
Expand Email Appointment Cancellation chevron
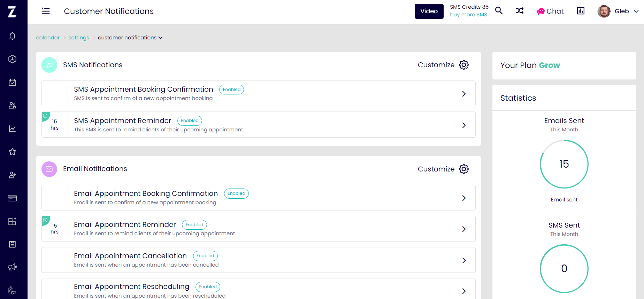tap(464, 260)
